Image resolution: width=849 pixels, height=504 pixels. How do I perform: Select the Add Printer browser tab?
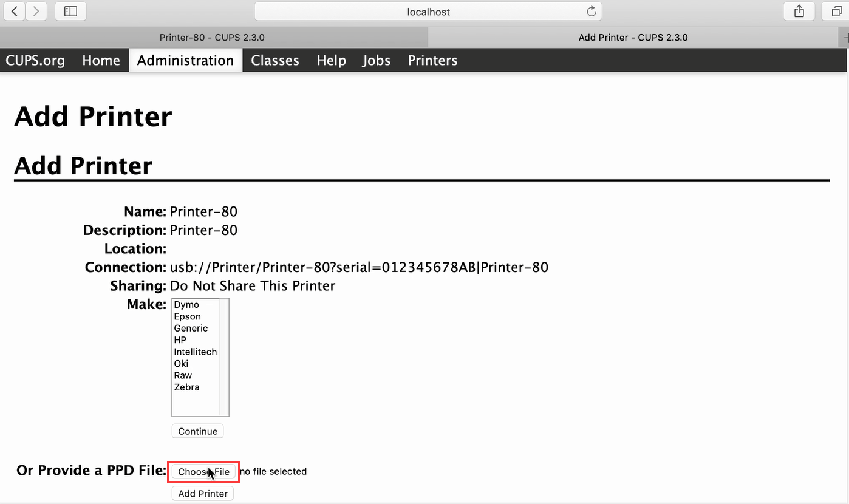(633, 37)
